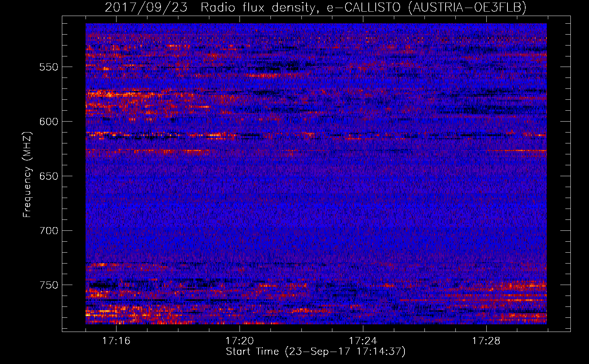Click the 'Start Time (23-Sep-17 17:14:37)' label
Viewport: 589px width, 364px height.
click(316, 352)
